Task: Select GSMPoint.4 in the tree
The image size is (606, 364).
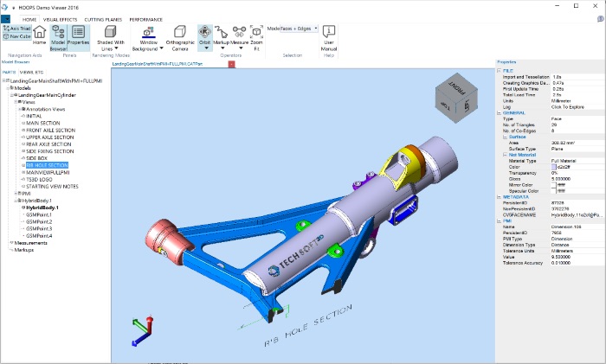Action: point(39,235)
